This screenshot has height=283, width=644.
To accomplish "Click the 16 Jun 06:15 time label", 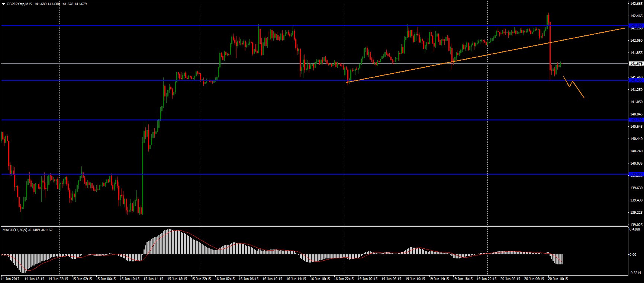I will click(249, 279).
